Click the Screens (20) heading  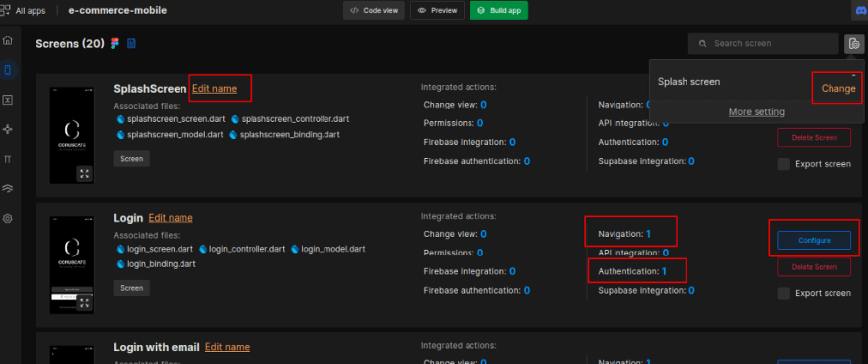point(70,43)
